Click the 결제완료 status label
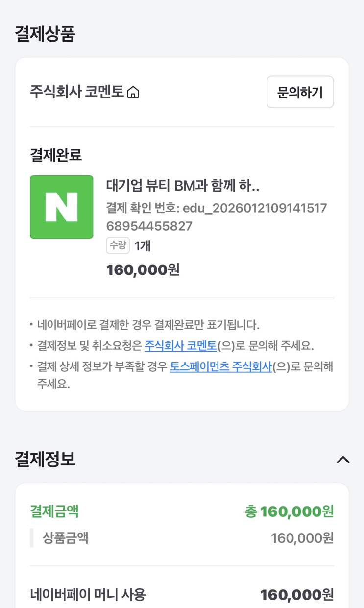This screenshot has width=364, height=608. click(x=56, y=155)
